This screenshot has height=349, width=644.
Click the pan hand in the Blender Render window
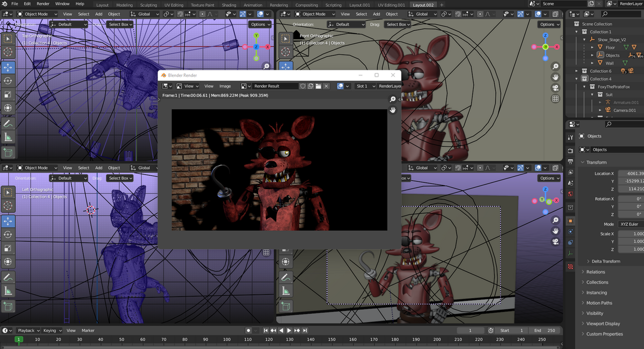click(x=393, y=110)
